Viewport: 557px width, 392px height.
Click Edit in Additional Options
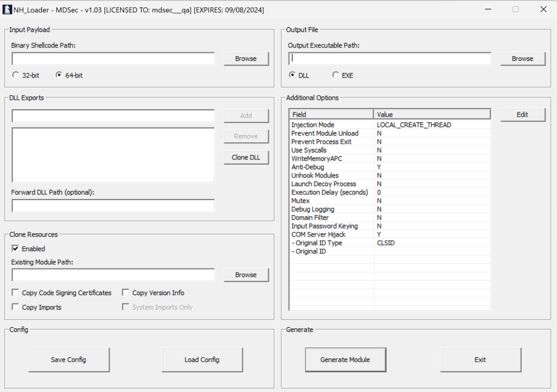[x=522, y=115]
